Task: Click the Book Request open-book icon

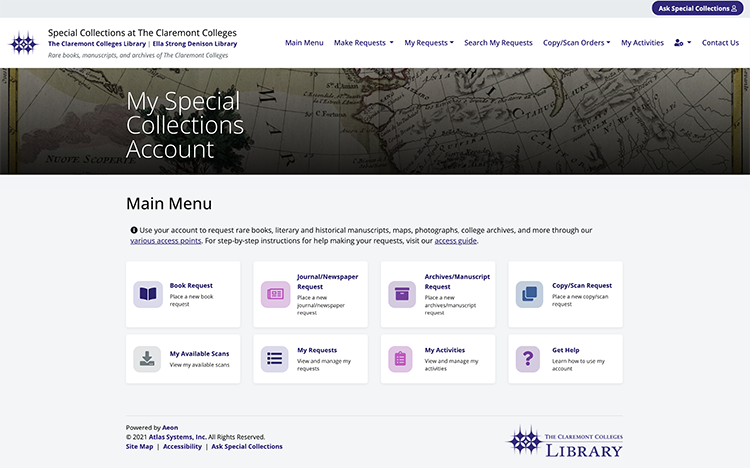Action: pyautogui.click(x=148, y=294)
